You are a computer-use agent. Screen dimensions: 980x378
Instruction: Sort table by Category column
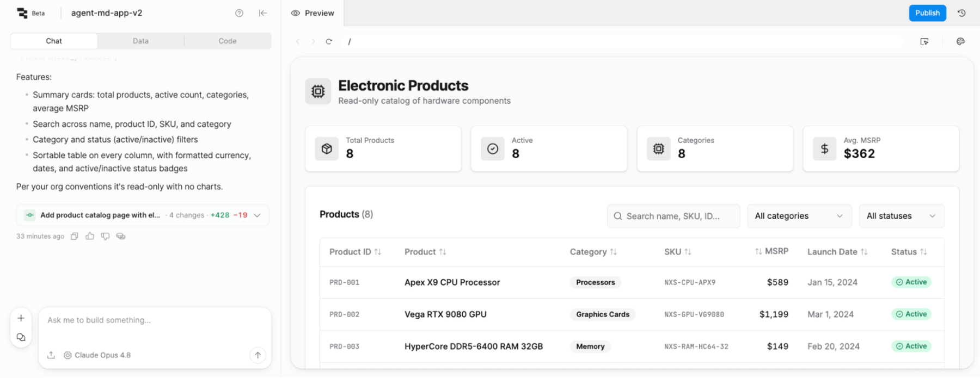pos(593,252)
